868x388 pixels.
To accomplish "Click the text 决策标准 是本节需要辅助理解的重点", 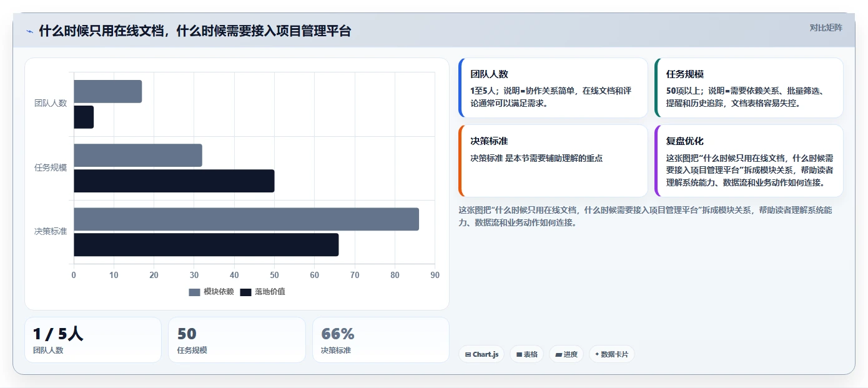I will pyautogui.click(x=536, y=158).
